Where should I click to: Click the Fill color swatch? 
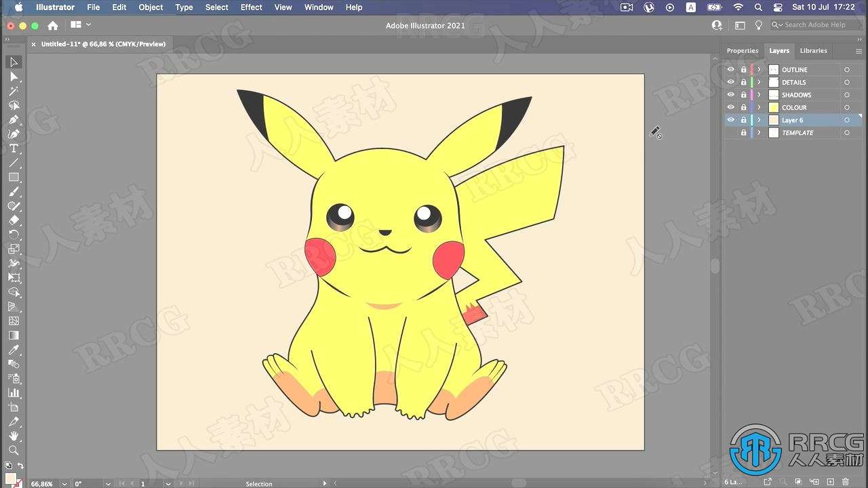click(x=9, y=479)
